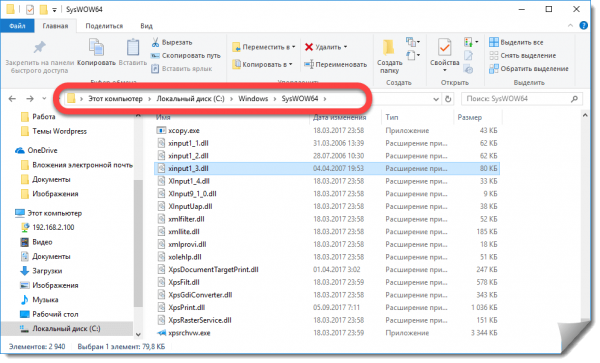Click Обратить выделение
The width and height of the screenshot is (600, 363).
529,68
